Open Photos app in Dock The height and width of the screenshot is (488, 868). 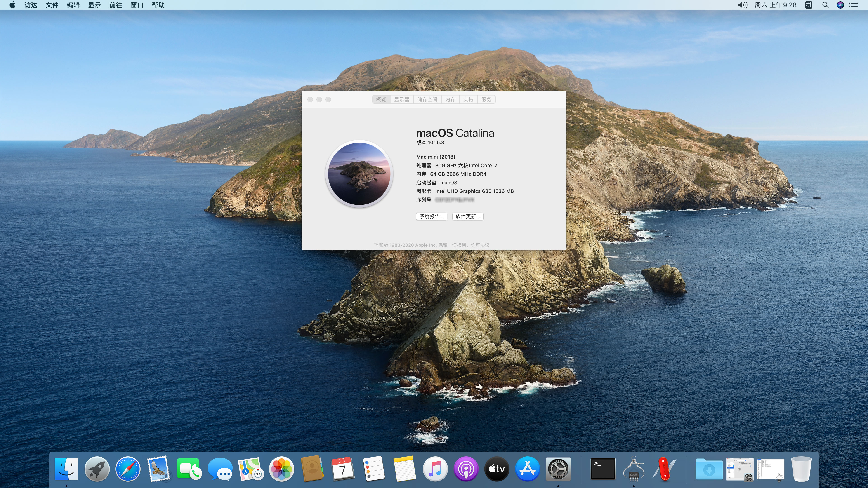[x=281, y=469]
